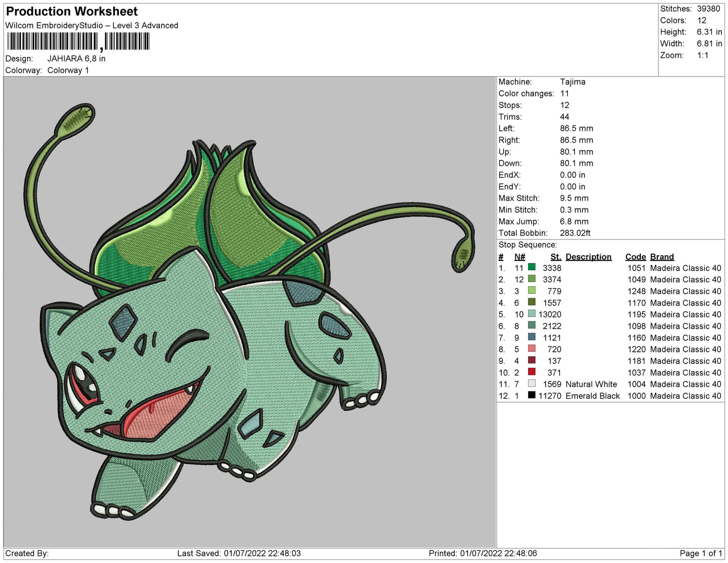Select the gray-green swatch for stop 6
Image resolution: width=728 pixels, height=563 pixels.
click(x=532, y=325)
